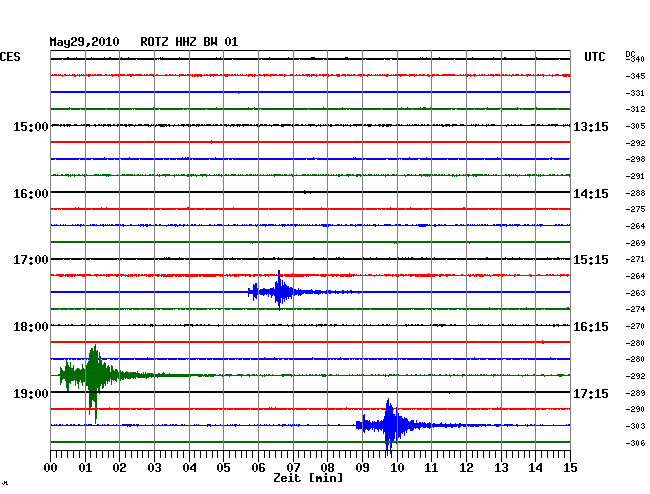650x494 pixels.
Task: Click the Zeit [min] axis title
Action: pos(308,478)
